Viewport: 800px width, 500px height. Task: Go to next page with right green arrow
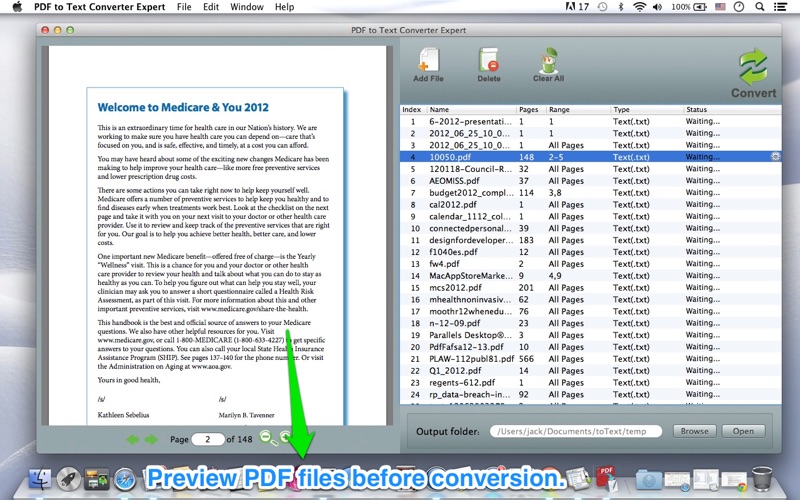click(151, 439)
